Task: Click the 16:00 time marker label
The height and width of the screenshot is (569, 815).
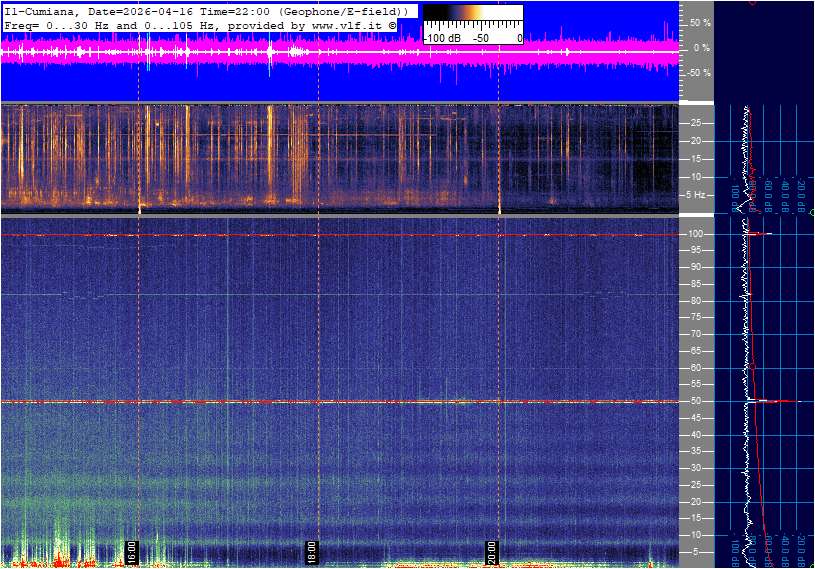Action: tap(130, 551)
